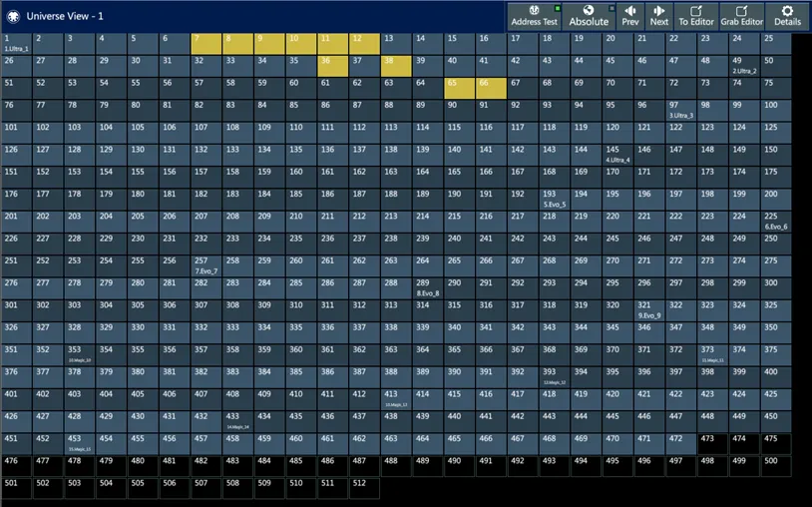Toggle the Address Test button
Image resolution: width=812 pixels, height=507 pixels.
[x=534, y=16]
